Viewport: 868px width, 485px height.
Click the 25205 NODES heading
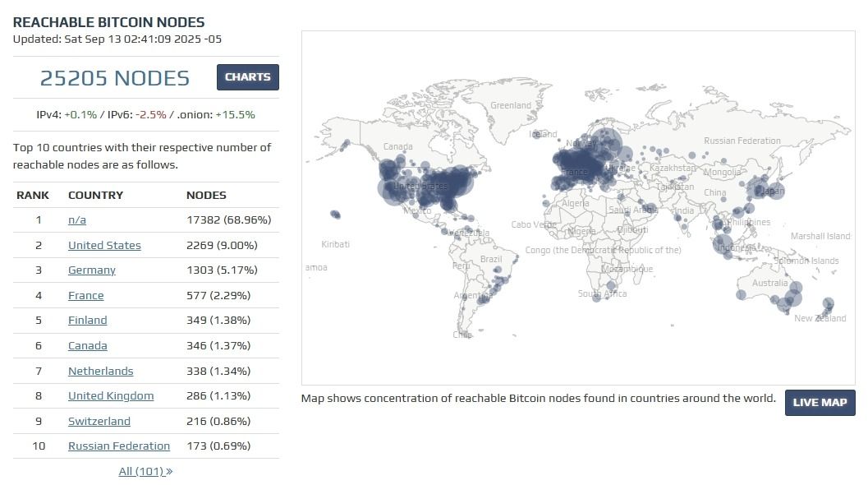click(115, 78)
